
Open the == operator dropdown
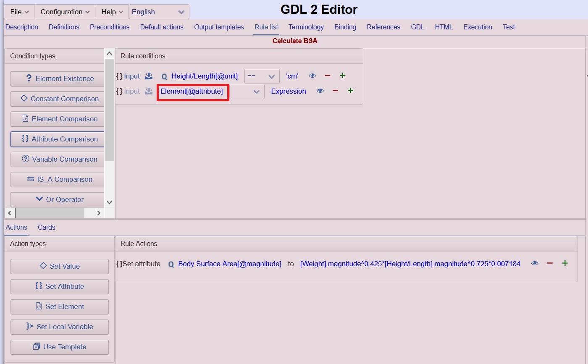(x=262, y=76)
